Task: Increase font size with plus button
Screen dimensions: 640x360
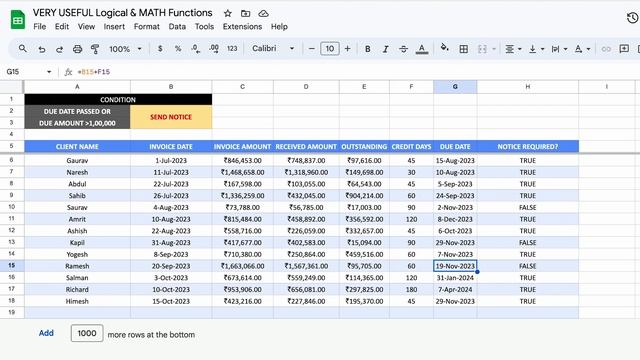Action: tap(347, 49)
